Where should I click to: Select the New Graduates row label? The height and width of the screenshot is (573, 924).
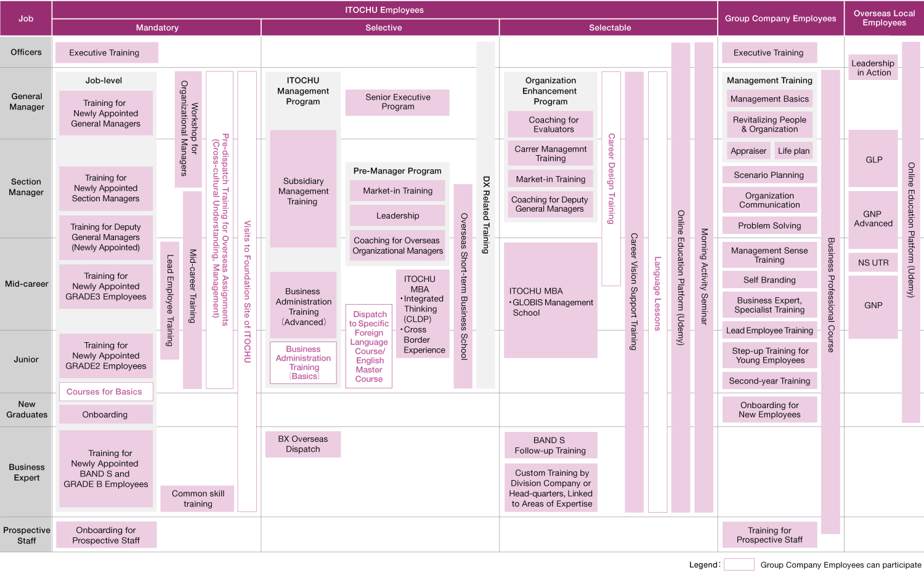(26, 409)
